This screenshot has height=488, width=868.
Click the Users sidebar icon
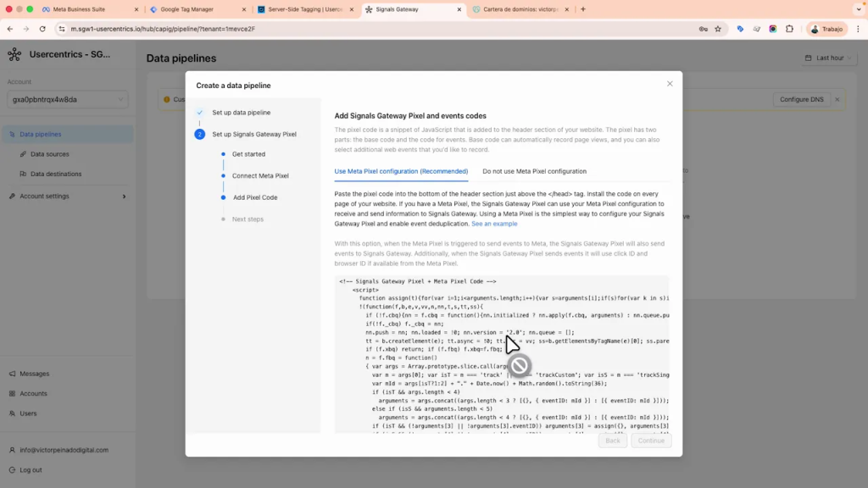tap(12, 413)
